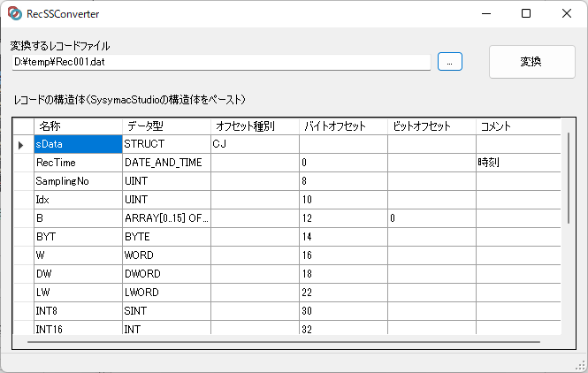Select the SamplingNo name cell

pyautogui.click(x=77, y=181)
